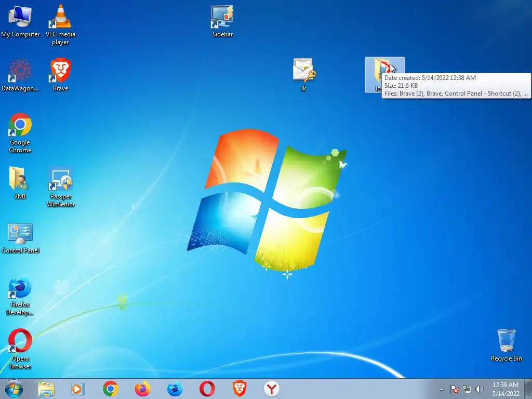Open the network status tray icon
The height and width of the screenshot is (399, 532).
(x=467, y=389)
